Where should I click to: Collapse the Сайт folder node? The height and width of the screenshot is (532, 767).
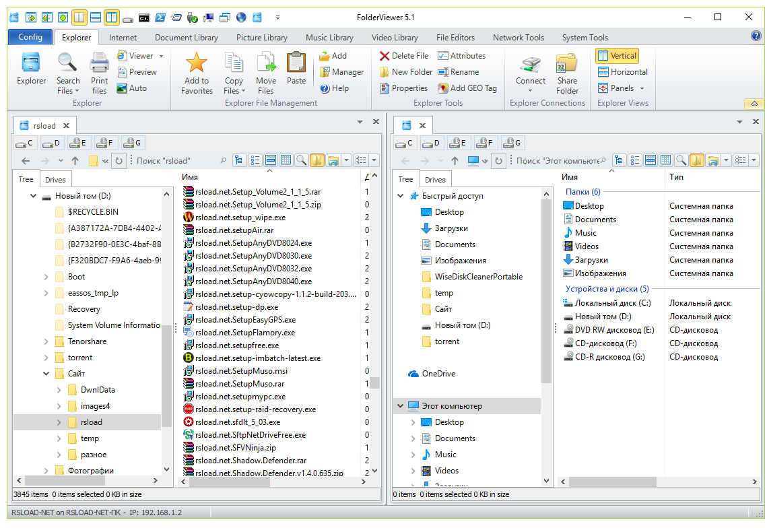click(46, 374)
